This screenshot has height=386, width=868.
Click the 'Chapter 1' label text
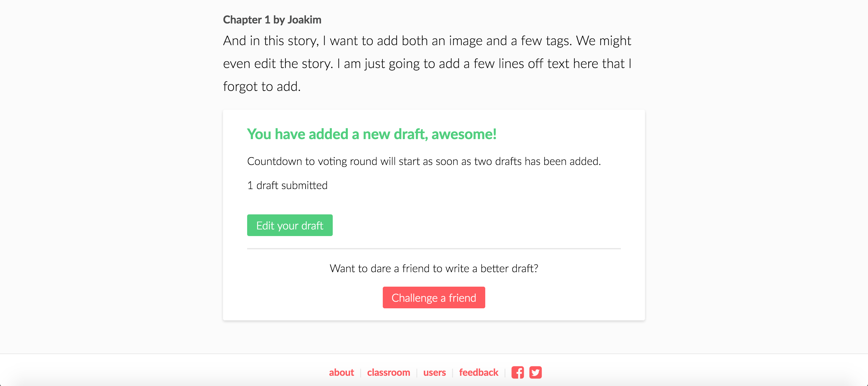(x=247, y=20)
